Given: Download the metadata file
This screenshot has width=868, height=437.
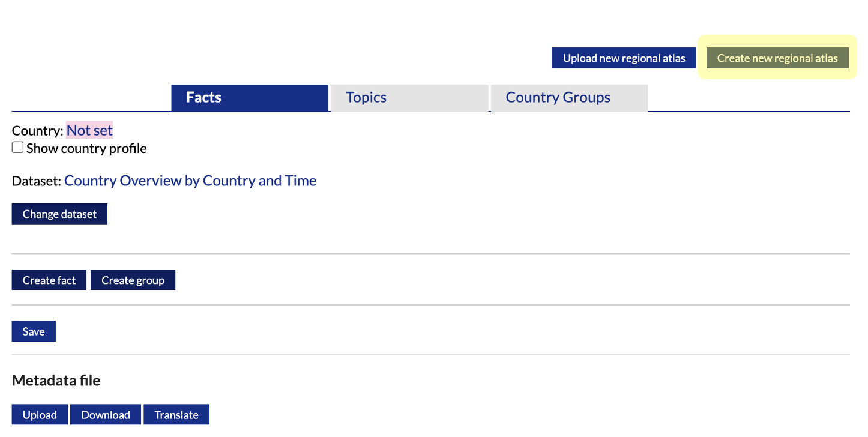Looking at the screenshot, I should 106,415.
